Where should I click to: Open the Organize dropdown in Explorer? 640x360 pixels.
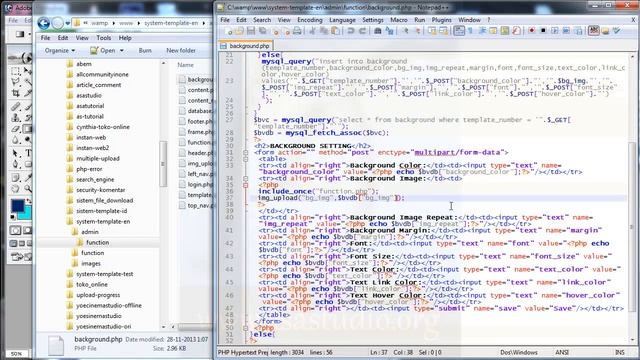tap(60, 51)
